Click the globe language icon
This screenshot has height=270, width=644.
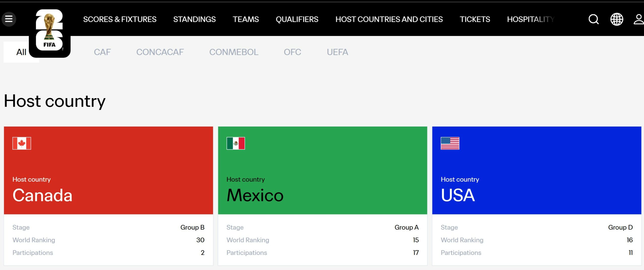pos(617,19)
